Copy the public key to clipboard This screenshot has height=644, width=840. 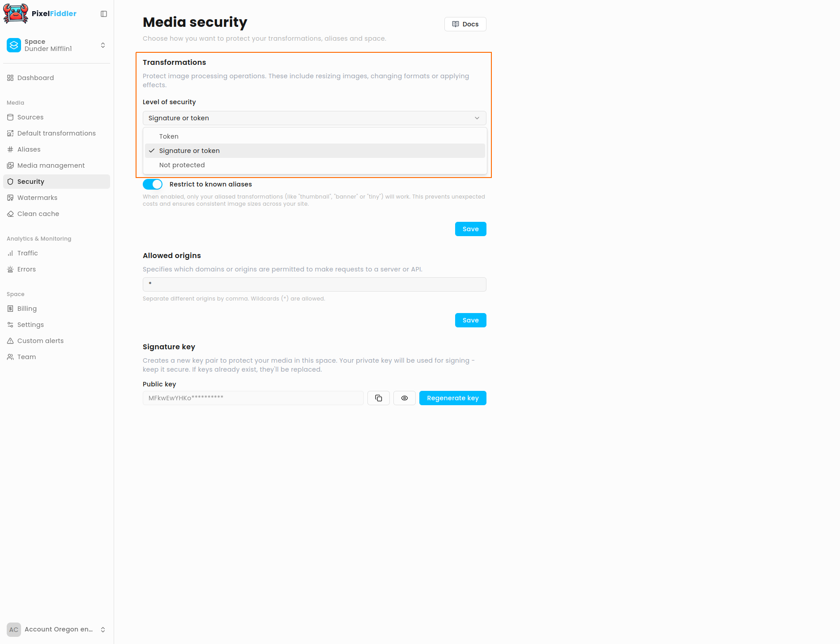pyautogui.click(x=379, y=398)
